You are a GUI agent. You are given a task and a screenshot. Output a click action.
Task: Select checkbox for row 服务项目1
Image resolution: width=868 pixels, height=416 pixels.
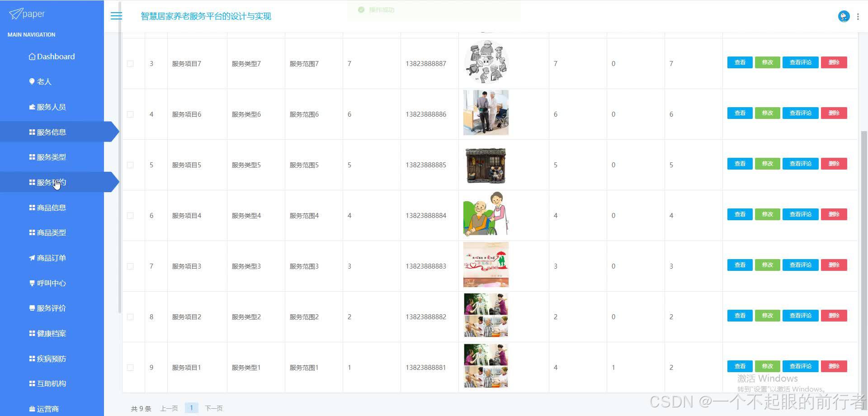pos(130,368)
